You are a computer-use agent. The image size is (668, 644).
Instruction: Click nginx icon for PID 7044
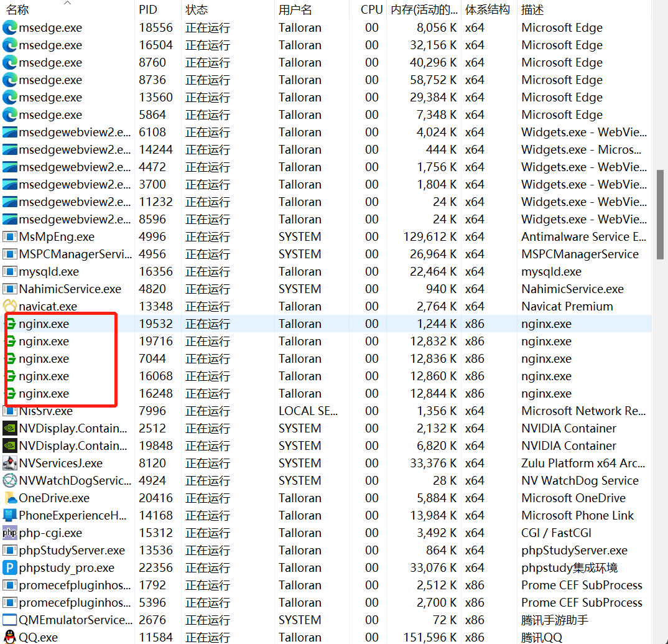[x=11, y=359]
